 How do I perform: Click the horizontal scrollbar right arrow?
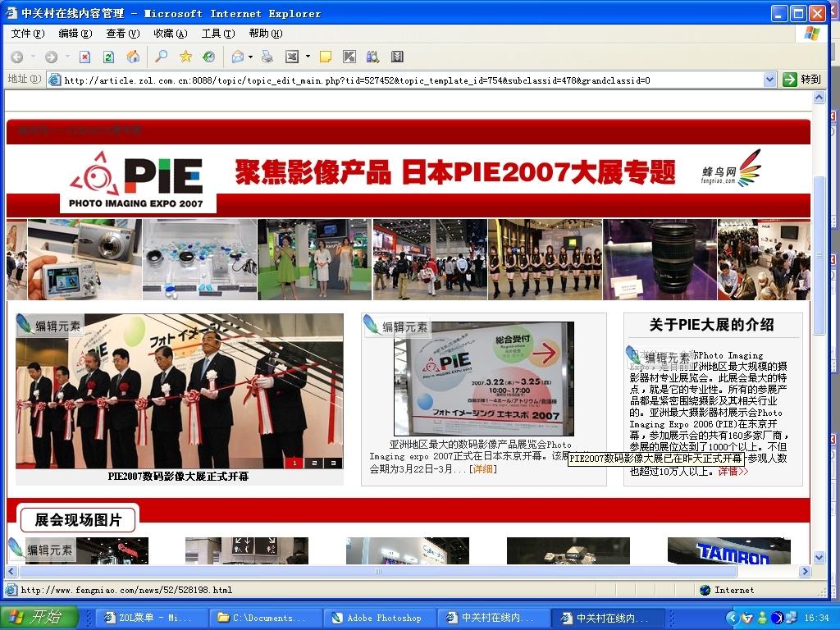point(805,571)
